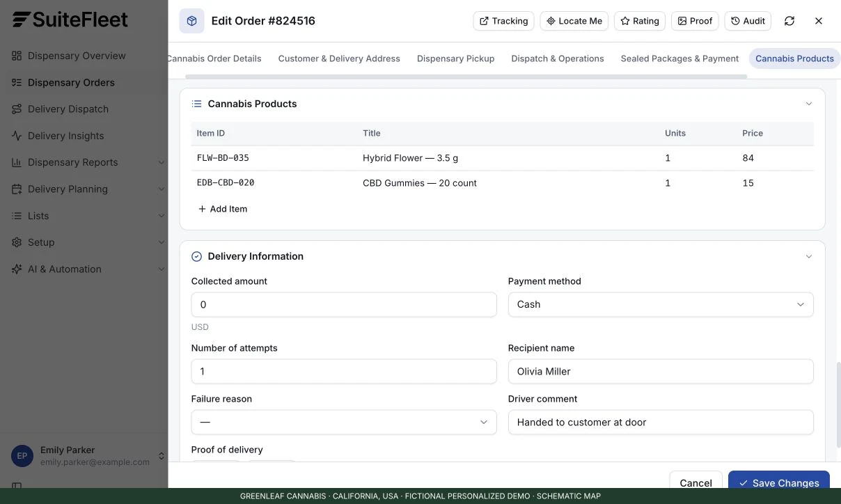Close the Edit Order panel

[x=819, y=21]
